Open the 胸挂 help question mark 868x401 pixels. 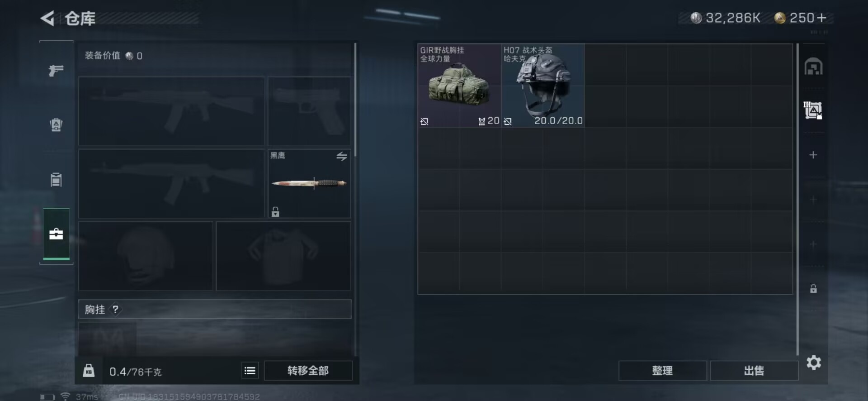click(x=115, y=309)
